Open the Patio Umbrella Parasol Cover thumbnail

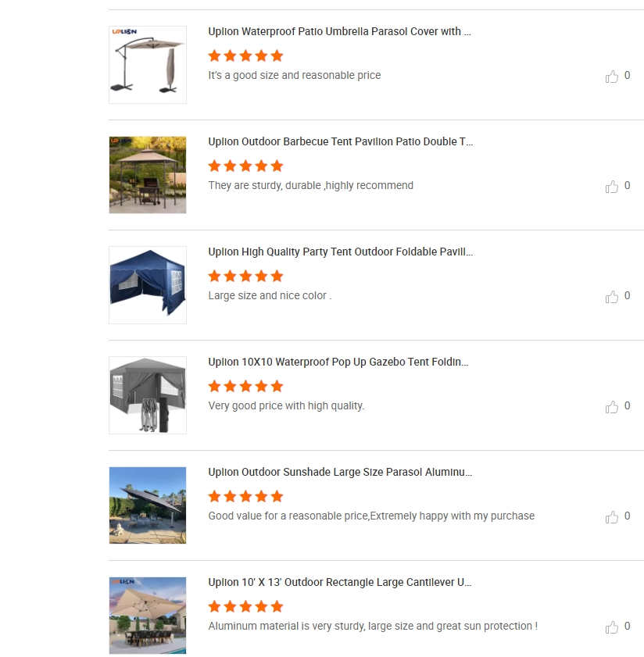[148, 65]
